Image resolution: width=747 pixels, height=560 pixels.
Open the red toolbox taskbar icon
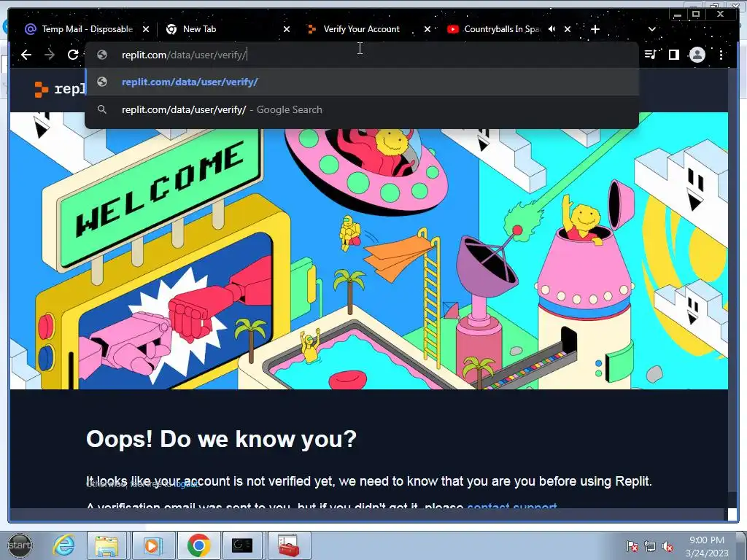click(289, 545)
